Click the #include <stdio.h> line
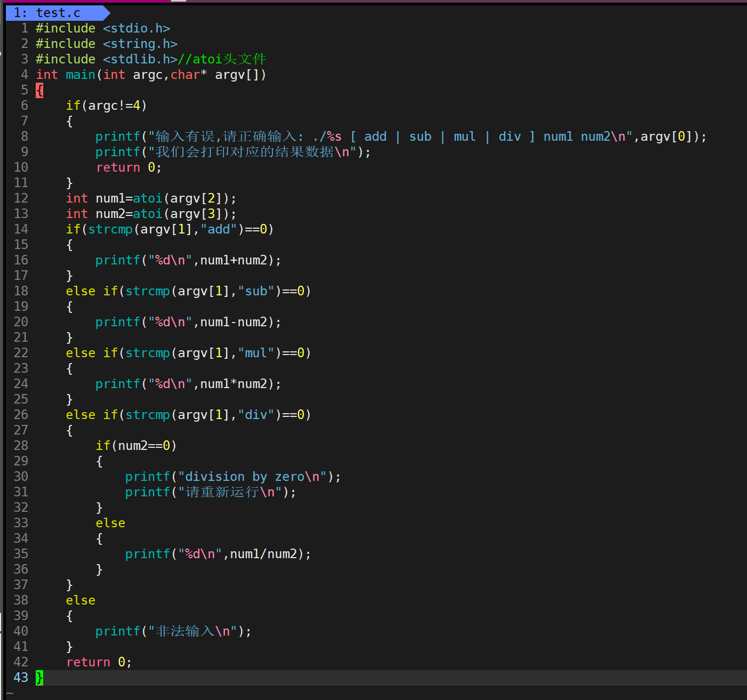747x700 pixels. click(103, 28)
